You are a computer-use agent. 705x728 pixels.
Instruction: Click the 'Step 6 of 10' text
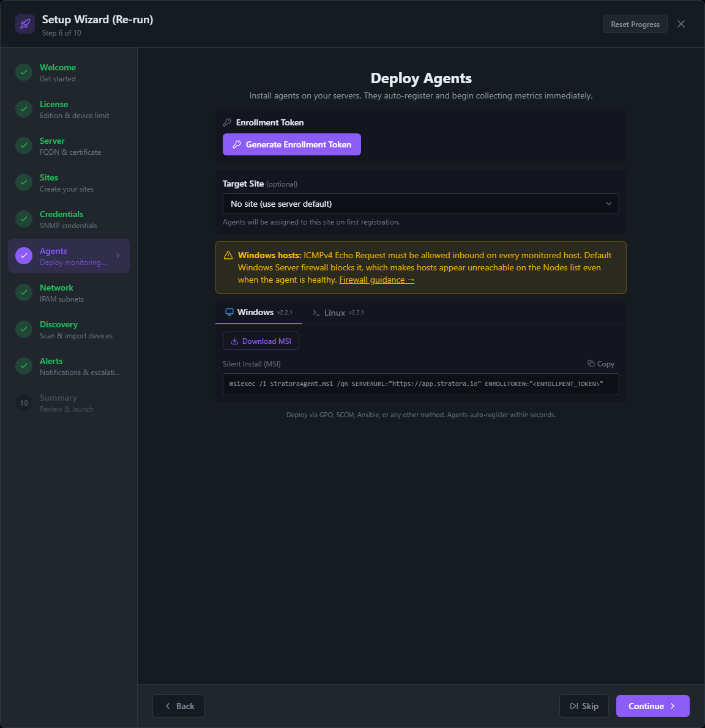[x=61, y=33]
